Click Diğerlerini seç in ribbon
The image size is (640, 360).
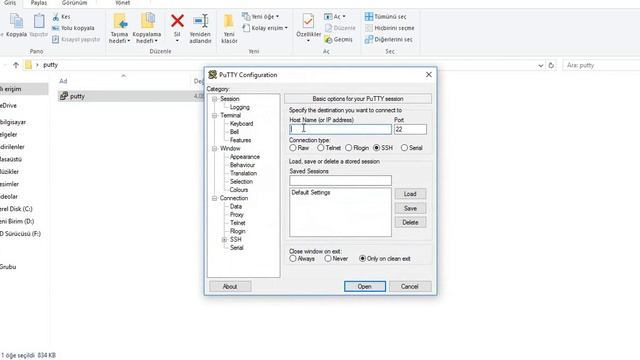(389, 40)
